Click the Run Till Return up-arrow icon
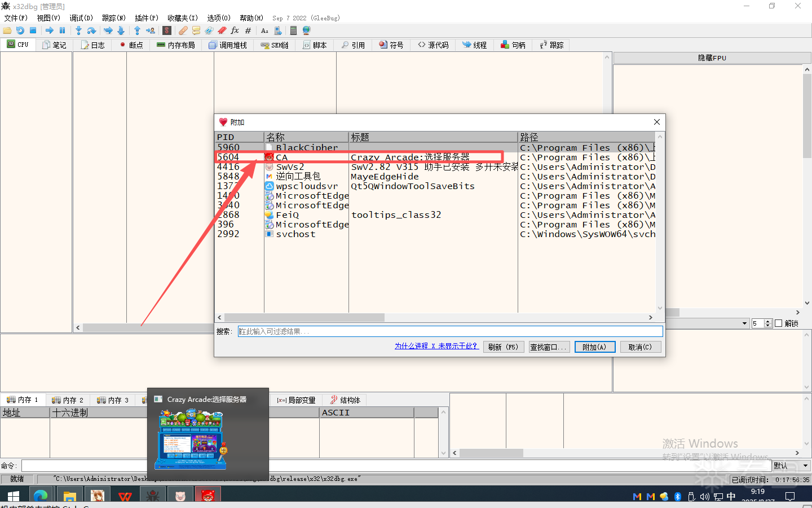Viewport: 812px width, 508px height. 137,30
